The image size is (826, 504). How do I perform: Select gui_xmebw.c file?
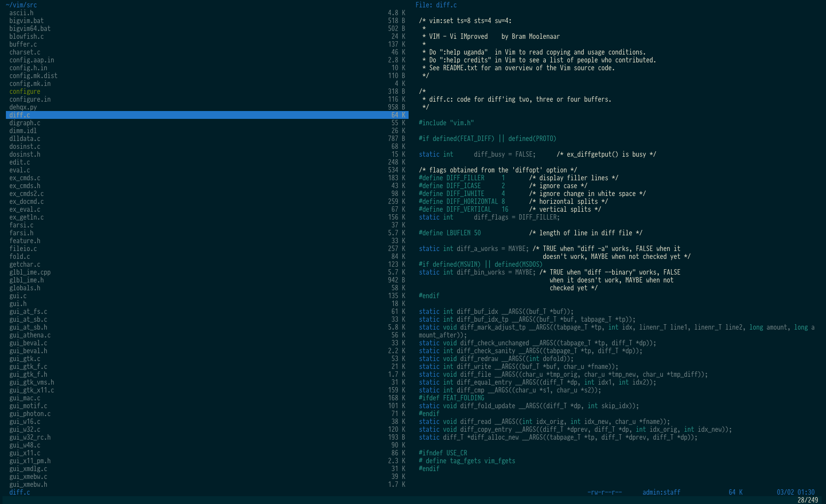point(207,476)
